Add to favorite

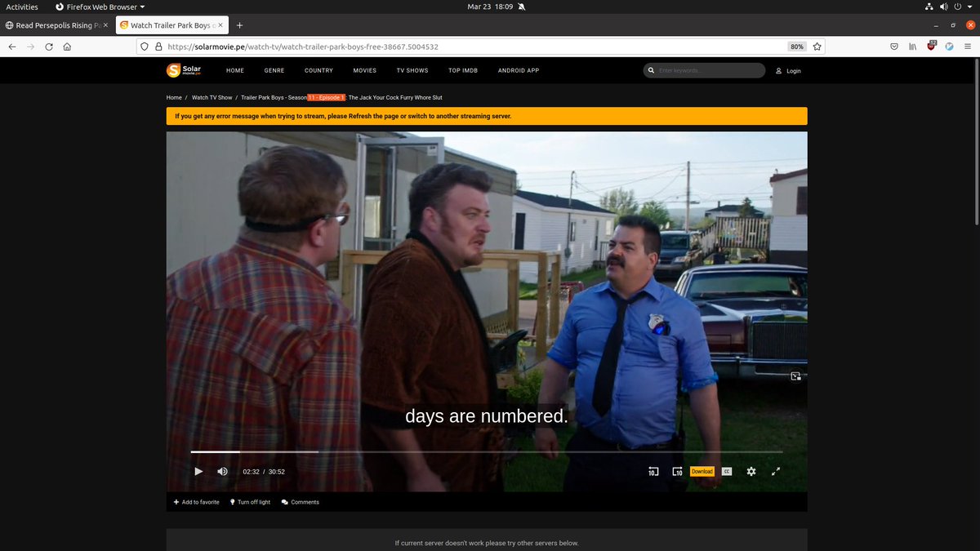(x=197, y=502)
